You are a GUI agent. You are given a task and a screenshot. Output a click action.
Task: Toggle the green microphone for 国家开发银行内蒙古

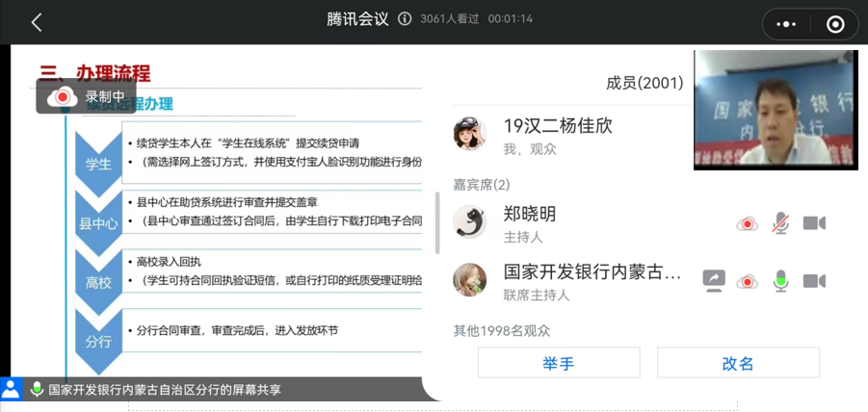(780, 281)
